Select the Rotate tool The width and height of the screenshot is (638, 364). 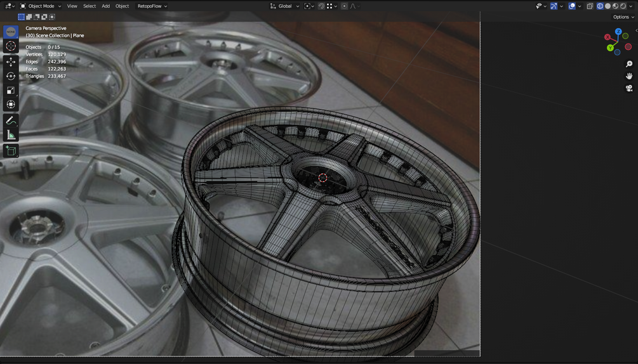(11, 76)
